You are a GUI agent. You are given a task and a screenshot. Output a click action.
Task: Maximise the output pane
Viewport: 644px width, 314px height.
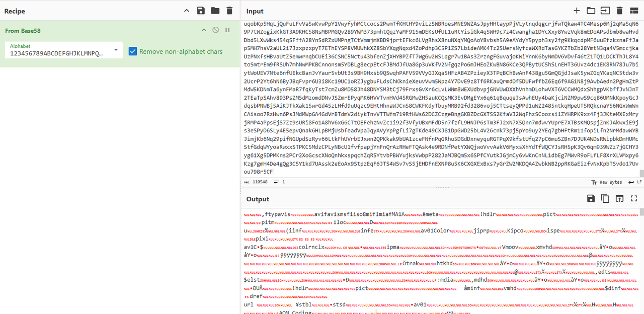click(633, 199)
